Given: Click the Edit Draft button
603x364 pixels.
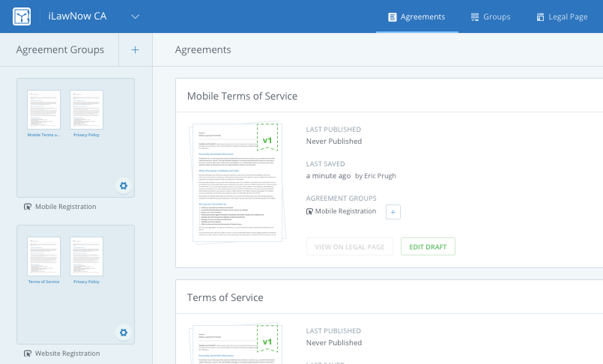Looking at the screenshot, I should 428,246.
